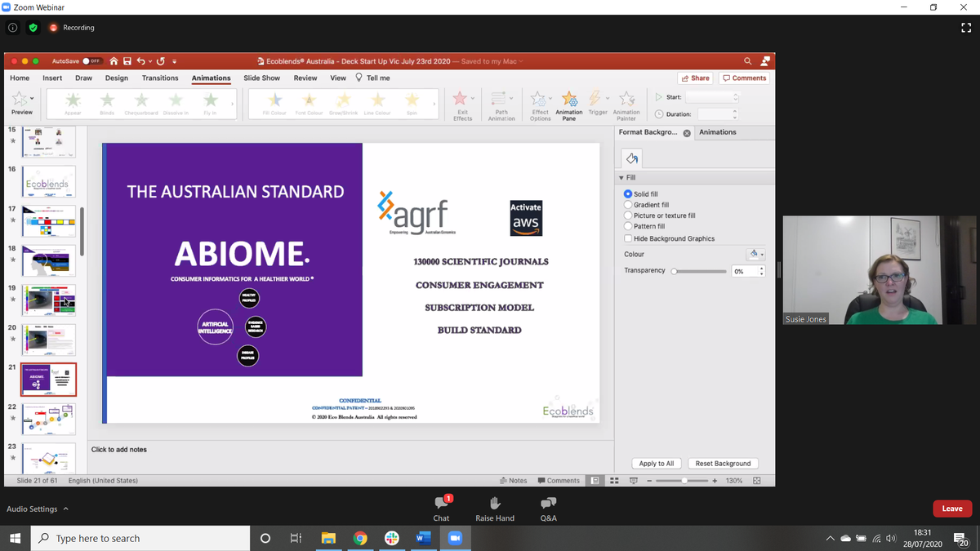Click the PowerPoint Home icon in title bar

(x=114, y=61)
